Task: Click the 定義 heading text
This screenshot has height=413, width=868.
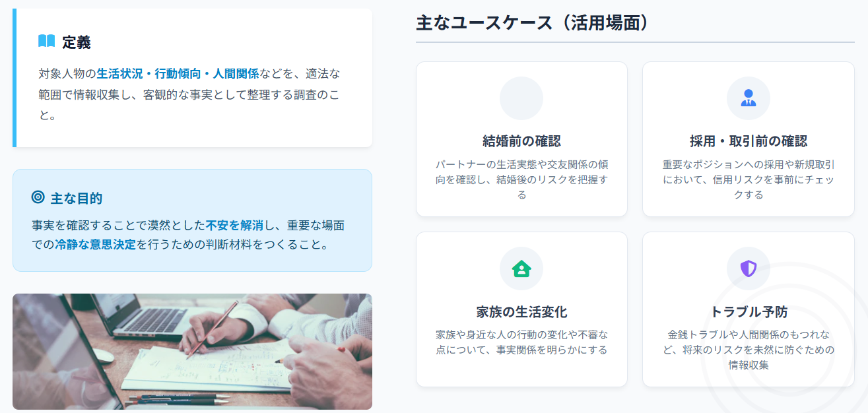Action: tap(77, 42)
